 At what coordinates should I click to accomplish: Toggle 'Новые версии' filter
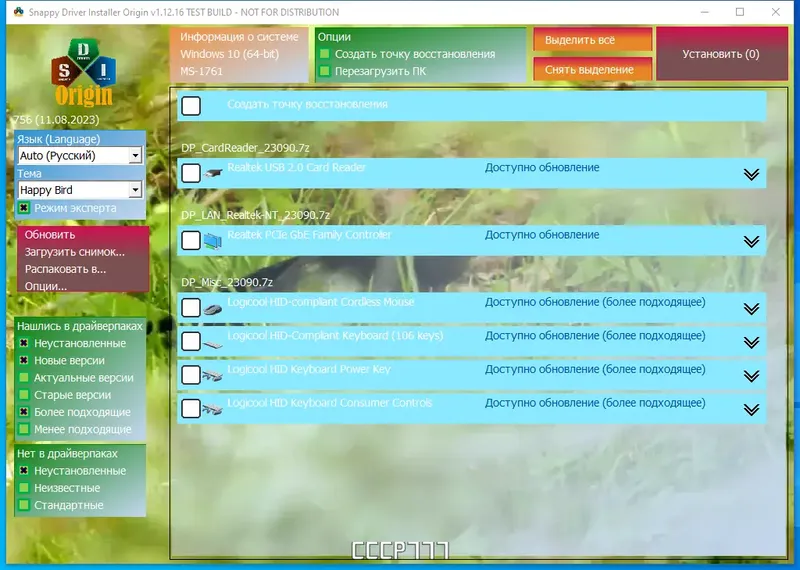pyautogui.click(x=23, y=361)
